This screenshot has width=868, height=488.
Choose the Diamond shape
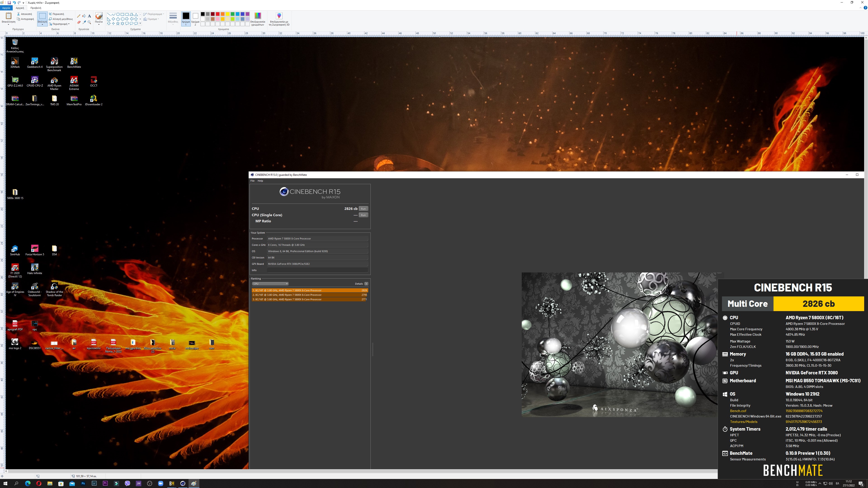pos(113,19)
